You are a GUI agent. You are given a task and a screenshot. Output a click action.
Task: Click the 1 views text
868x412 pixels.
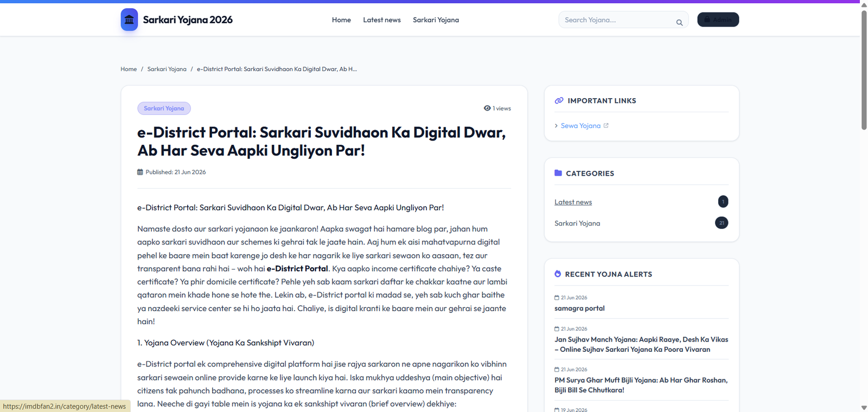click(502, 108)
